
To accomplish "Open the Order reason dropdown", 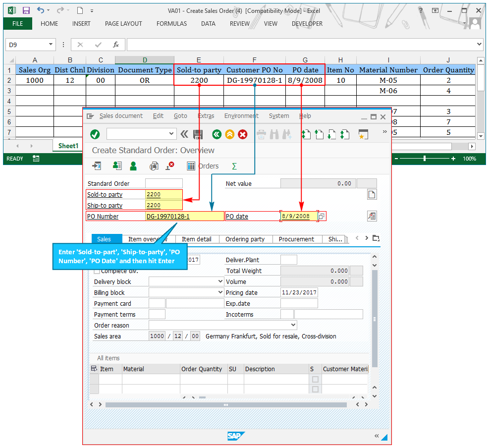I will 293,325.
